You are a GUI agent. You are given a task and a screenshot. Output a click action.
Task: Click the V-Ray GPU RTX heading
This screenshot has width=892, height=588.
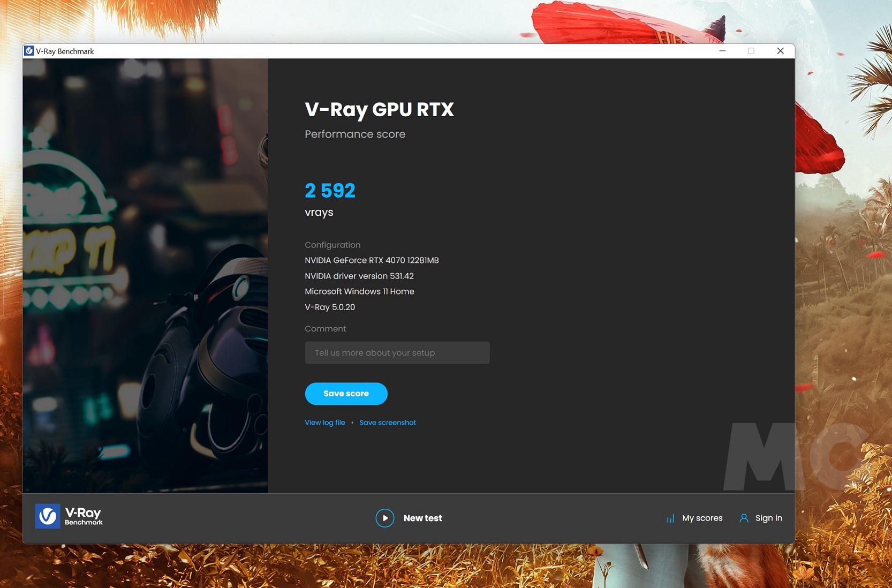click(x=379, y=110)
